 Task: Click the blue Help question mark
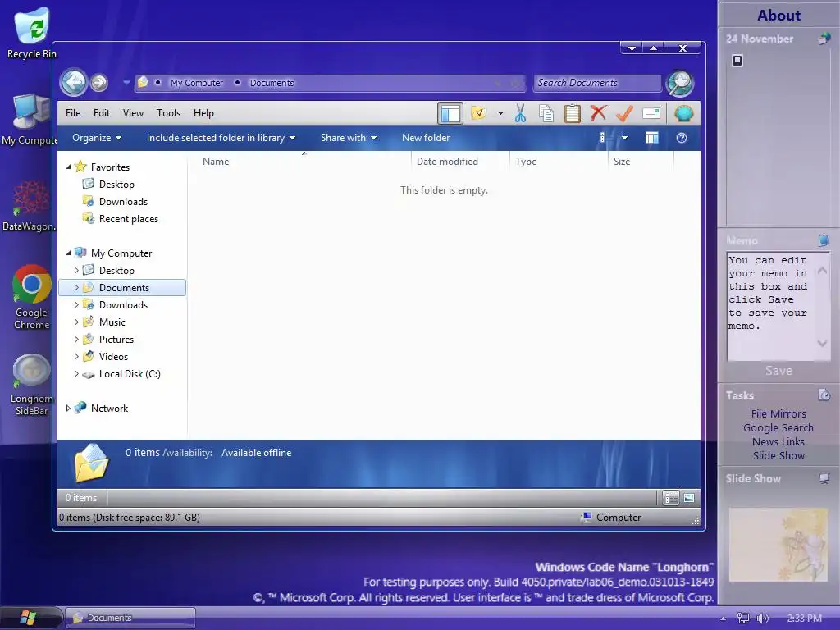pyautogui.click(x=682, y=138)
